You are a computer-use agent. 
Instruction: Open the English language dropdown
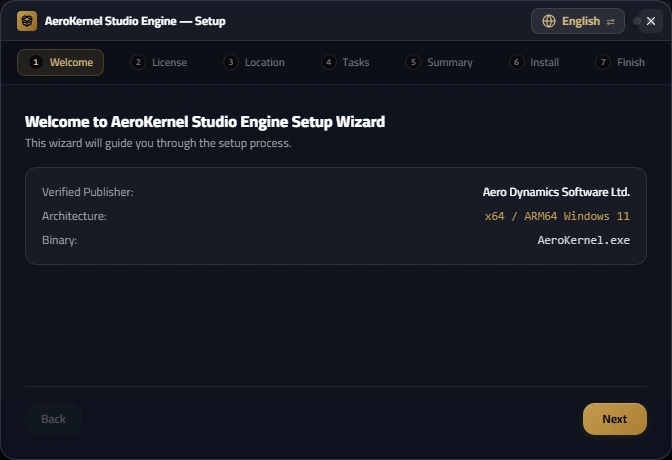[x=577, y=21]
